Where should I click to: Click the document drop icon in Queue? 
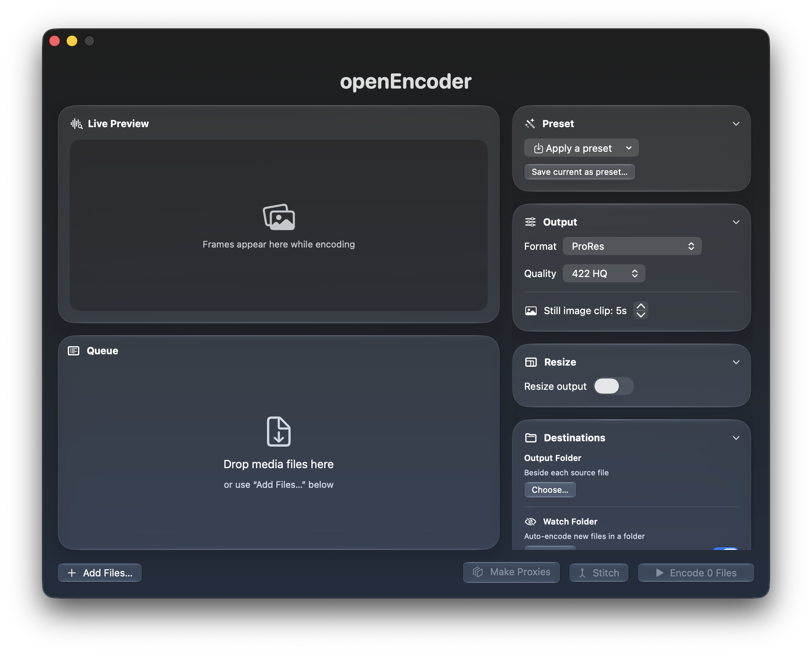(279, 431)
